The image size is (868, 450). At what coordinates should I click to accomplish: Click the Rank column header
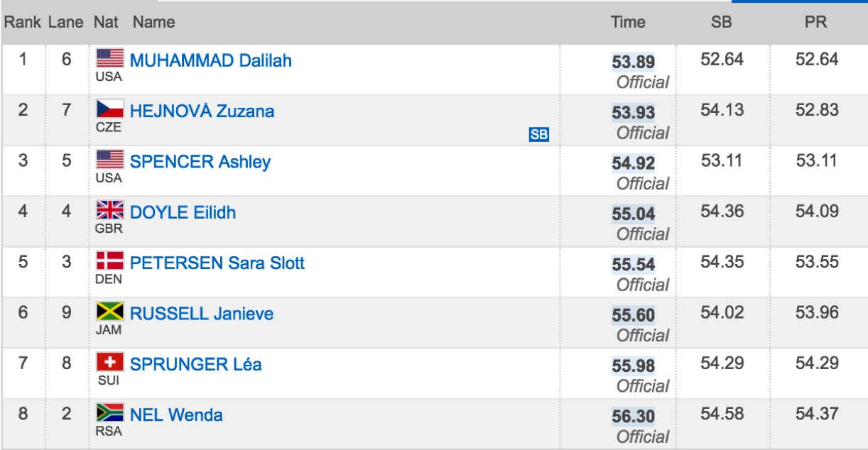(23, 22)
